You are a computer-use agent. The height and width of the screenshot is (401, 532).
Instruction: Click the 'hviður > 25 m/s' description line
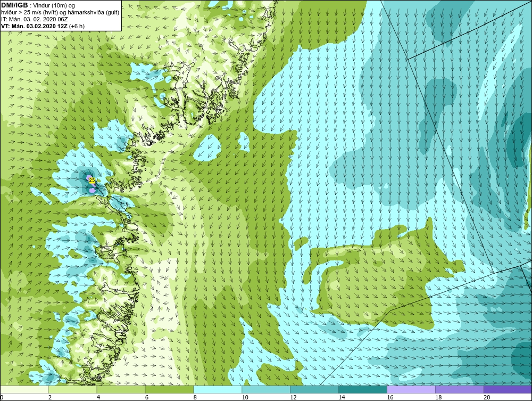coord(60,13)
